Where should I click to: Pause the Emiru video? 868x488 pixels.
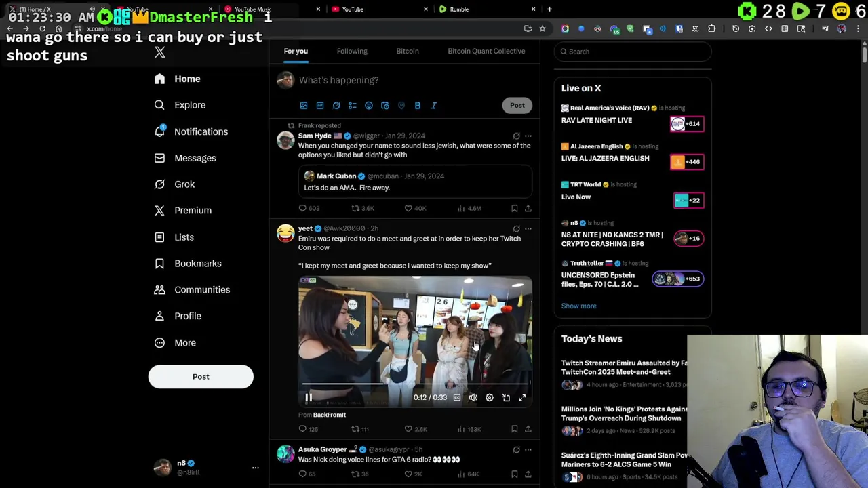pos(309,398)
